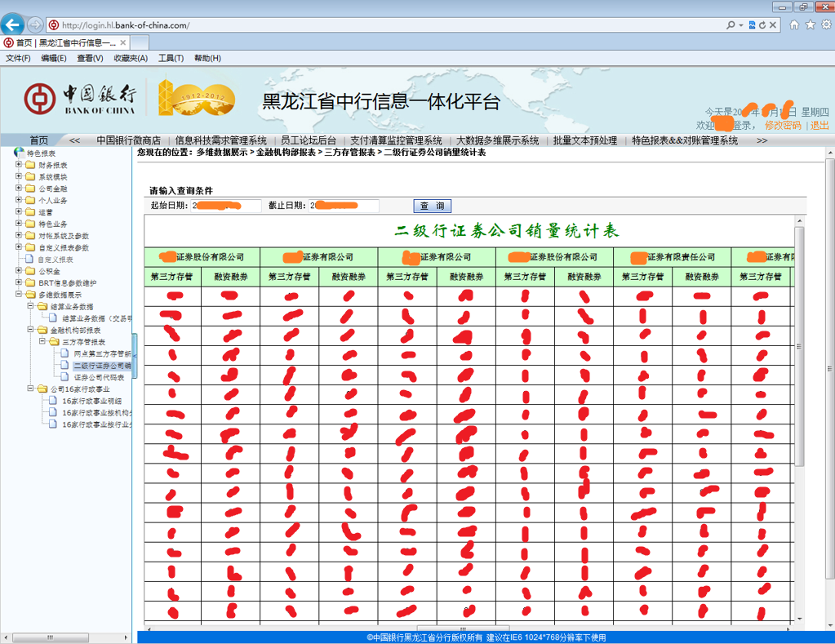Open the IE tools gear icon
This screenshot has height=644, width=835.
tap(825, 25)
